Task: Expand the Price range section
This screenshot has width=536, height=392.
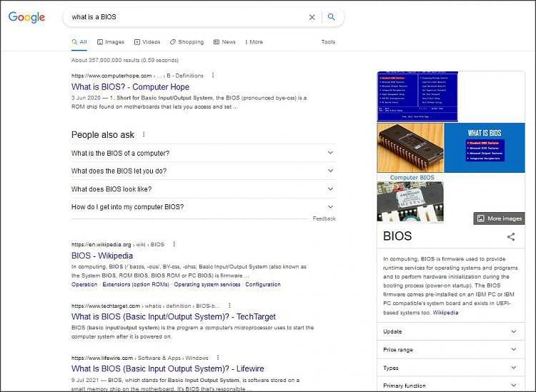Action: tap(451, 350)
